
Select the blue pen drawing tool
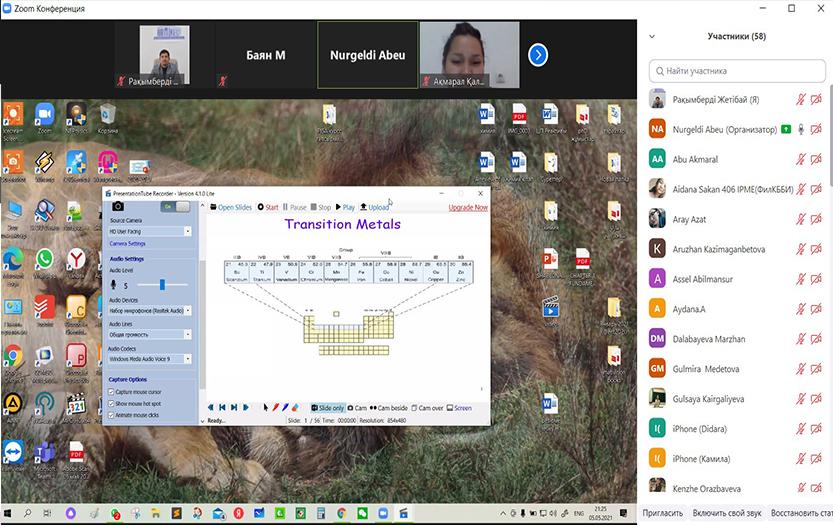[285, 408]
